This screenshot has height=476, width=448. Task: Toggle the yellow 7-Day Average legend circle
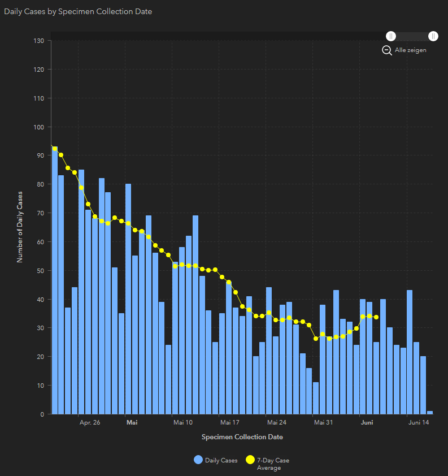[250, 460]
